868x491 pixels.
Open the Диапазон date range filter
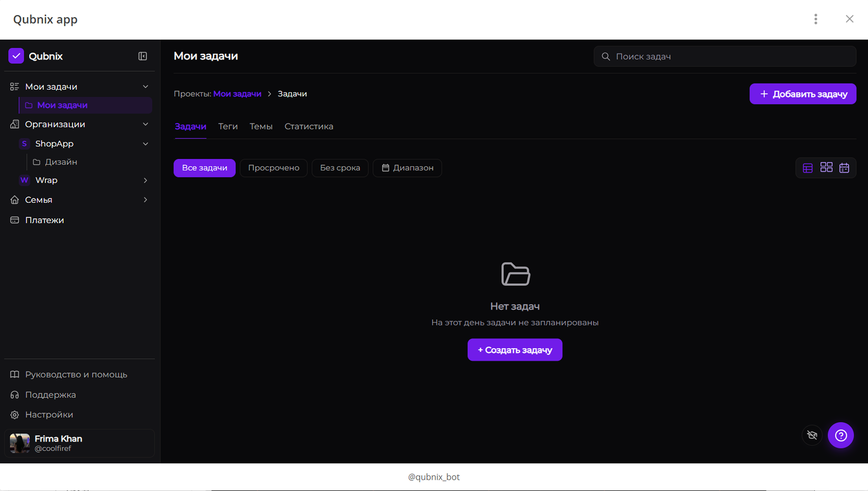[x=407, y=168]
